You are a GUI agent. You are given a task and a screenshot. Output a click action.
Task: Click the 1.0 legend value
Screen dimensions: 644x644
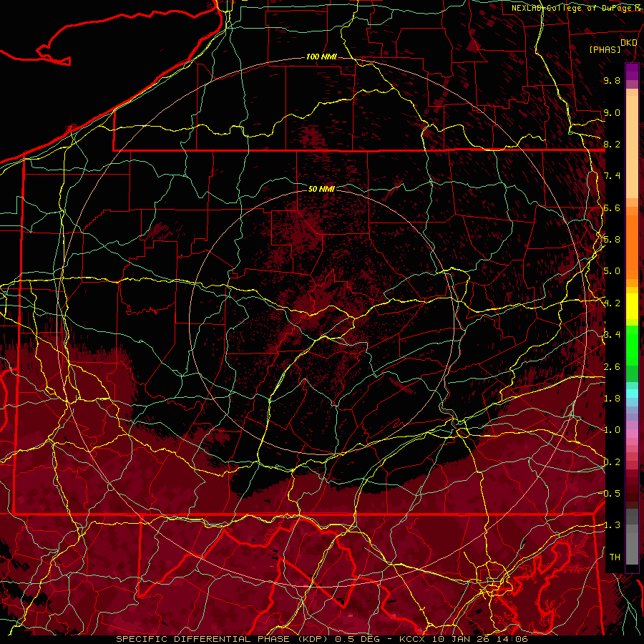(x=612, y=430)
